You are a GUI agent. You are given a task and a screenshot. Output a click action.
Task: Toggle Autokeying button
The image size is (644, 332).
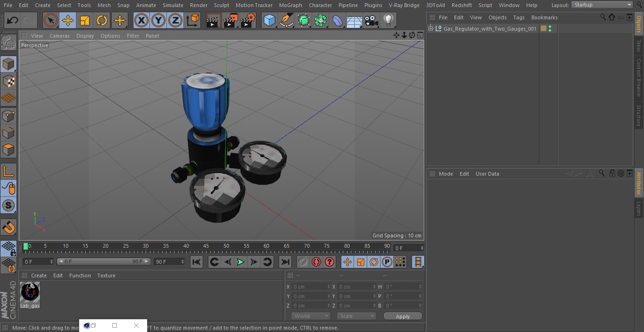(316, 262)
